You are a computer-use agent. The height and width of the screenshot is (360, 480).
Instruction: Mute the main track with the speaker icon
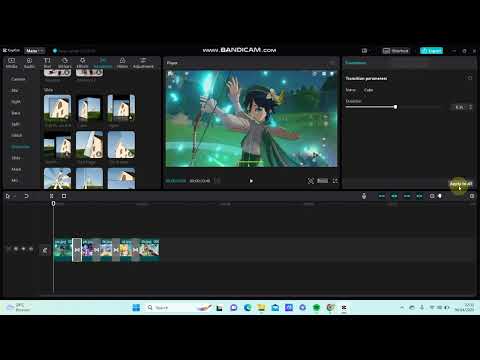[31, 249]
